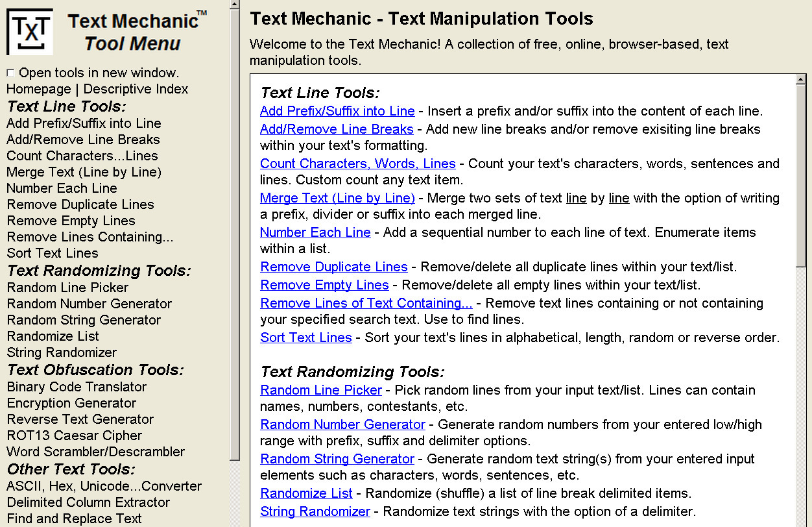Open 'Random String Generator' tool link
The image size is (812, 527).
[x=337, y=459]
